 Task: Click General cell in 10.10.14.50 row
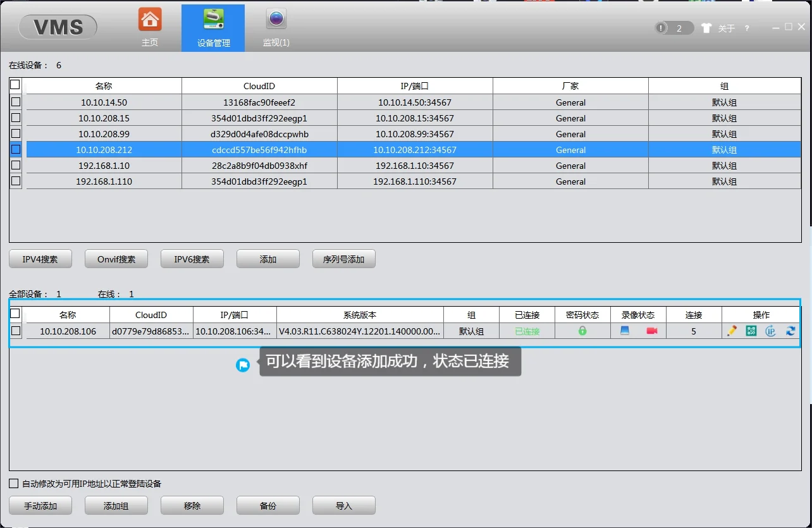[570, 102]
